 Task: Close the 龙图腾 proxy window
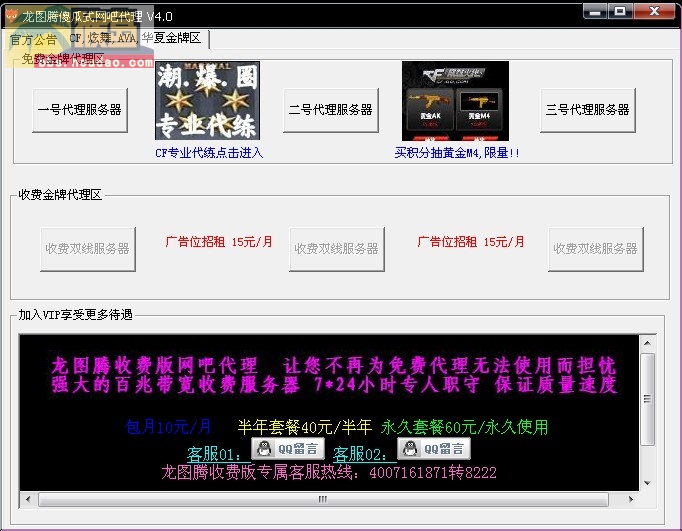(x=655, y=11)
